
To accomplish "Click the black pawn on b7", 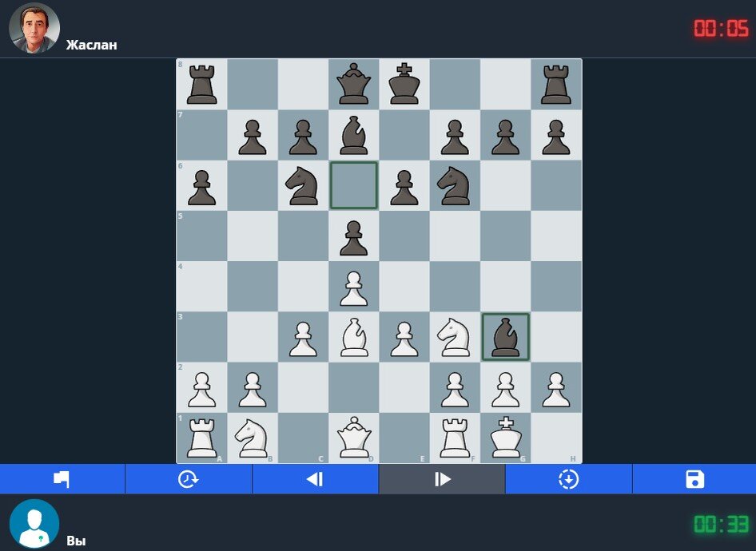I will click(x=253, y=137).
